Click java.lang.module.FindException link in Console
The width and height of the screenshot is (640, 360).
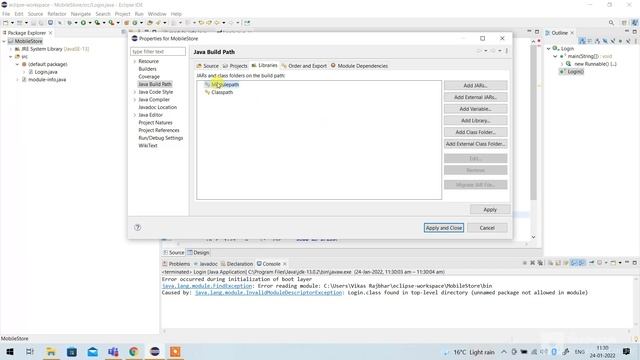click(207, 286)
